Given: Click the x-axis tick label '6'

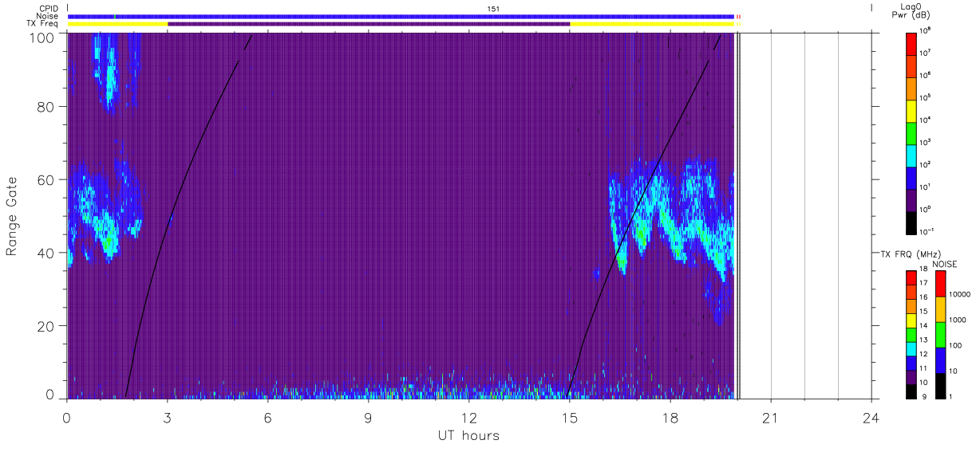Looking at the screenshot, I should (x=267, y=418).
